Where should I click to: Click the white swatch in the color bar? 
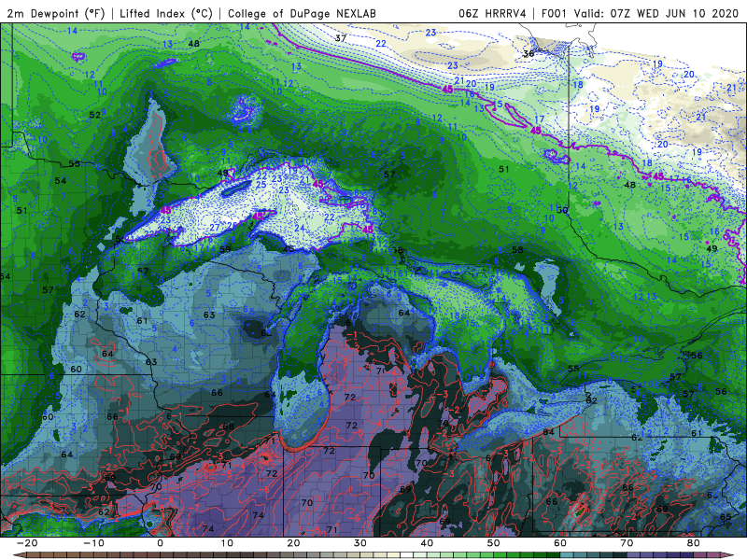406,555
